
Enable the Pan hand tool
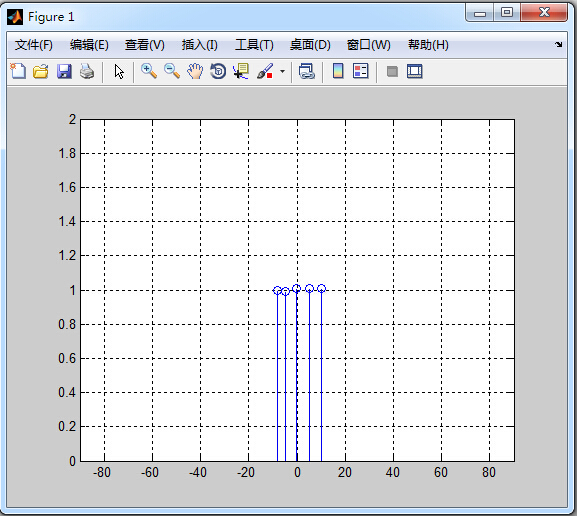click(195, 71)
